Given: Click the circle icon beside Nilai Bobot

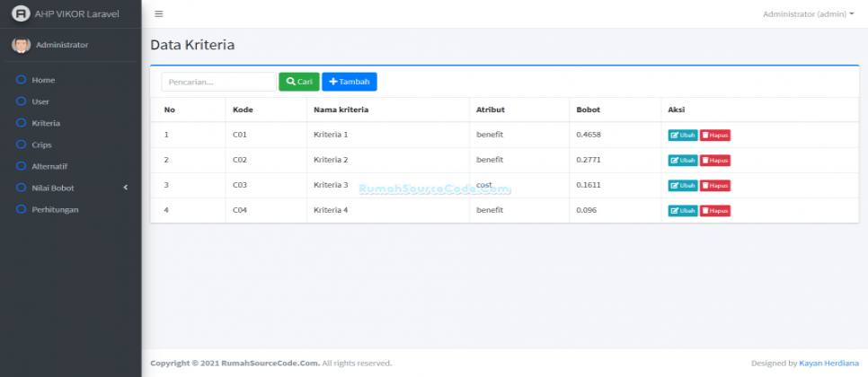Looking at the screenshot, I should (21, 188).
